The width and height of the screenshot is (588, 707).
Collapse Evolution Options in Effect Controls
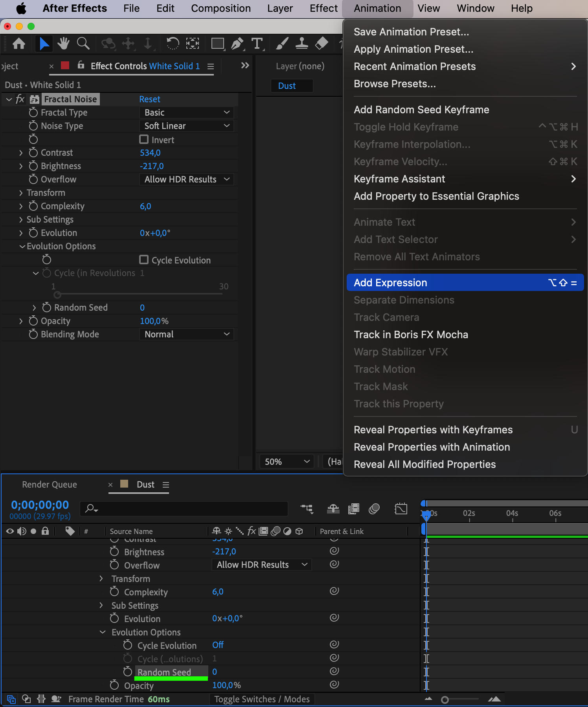(x=22, y=246)
